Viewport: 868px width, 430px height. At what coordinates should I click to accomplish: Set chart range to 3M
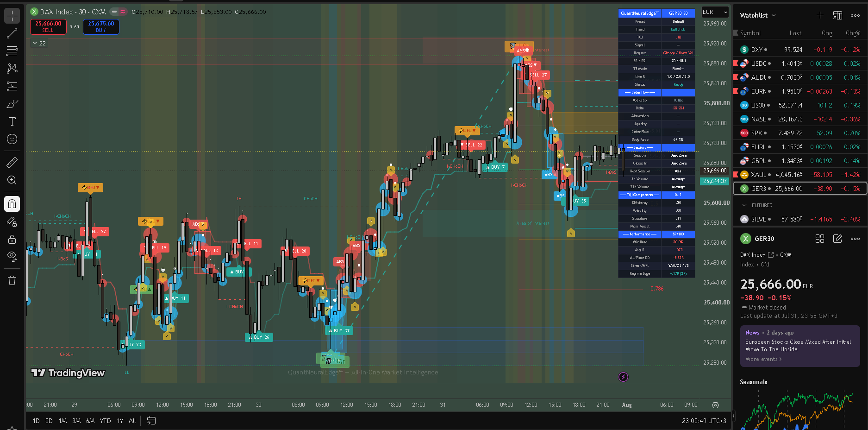click(x=76, y=421)
